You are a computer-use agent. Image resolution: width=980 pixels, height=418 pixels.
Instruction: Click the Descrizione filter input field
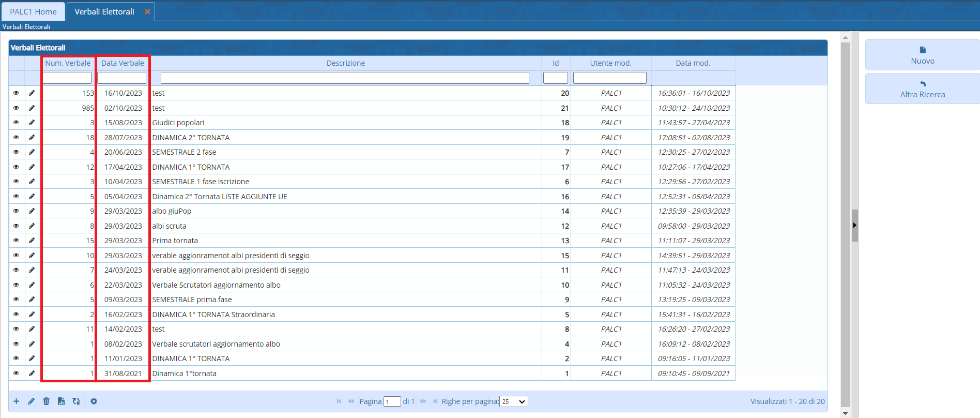click(345, 78)
